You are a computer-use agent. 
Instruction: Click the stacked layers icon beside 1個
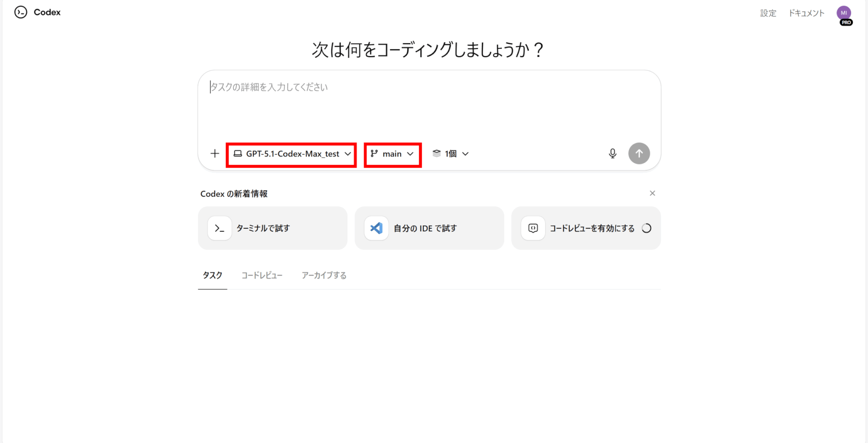click(437, 153)
